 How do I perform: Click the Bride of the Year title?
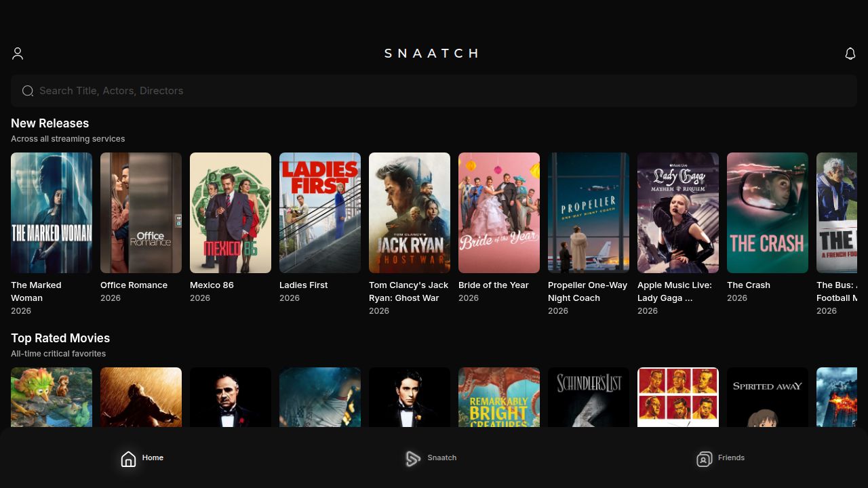(x=493, y=285)
